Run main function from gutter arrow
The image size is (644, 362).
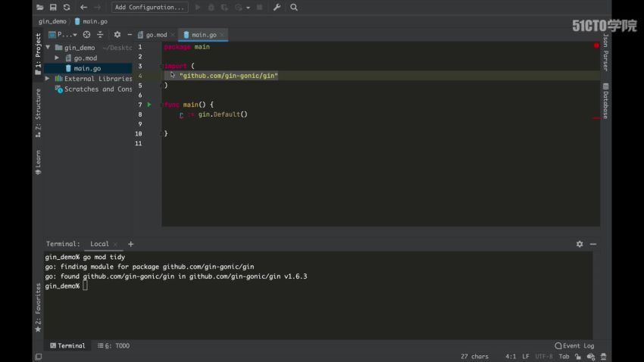click(x=149, y=105)
